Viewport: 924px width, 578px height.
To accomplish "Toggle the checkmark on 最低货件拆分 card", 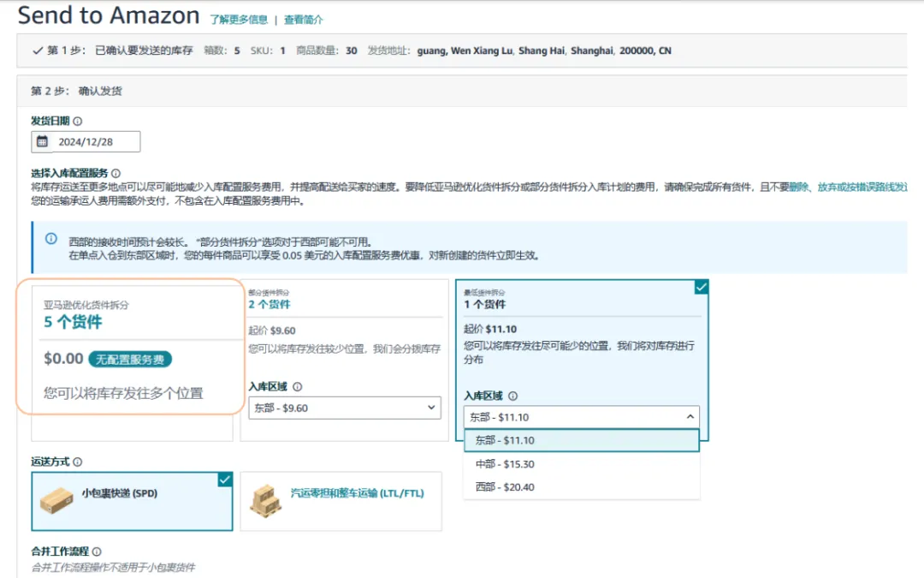I will coord(701,288).
